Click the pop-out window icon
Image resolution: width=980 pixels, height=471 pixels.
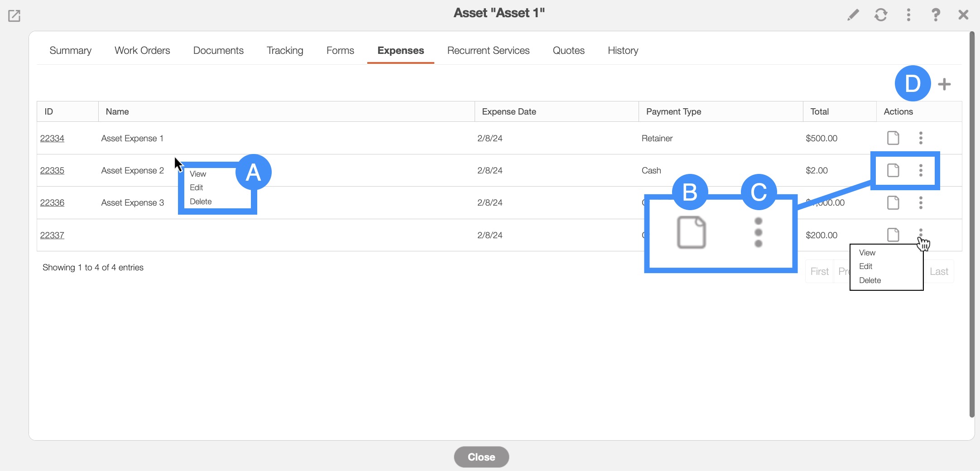[14, 16]
